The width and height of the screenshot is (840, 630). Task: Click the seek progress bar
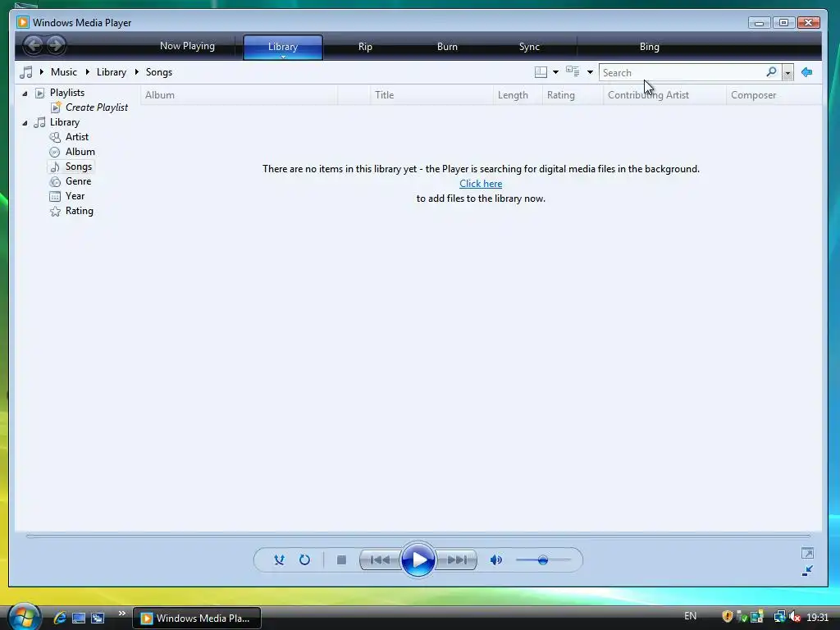click(418, 536)
